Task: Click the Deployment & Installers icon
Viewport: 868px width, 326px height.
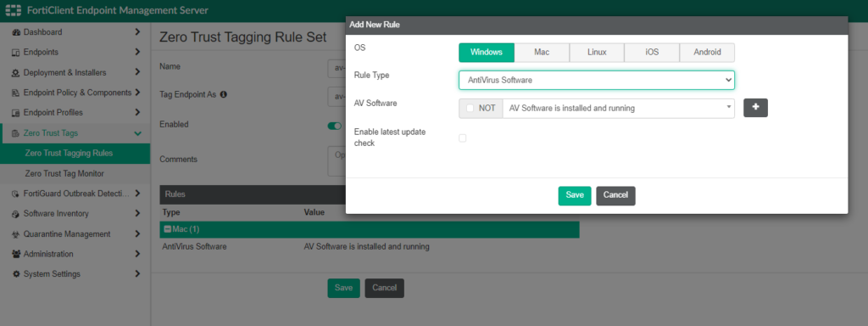Action: pyautogui.click(x=16, y=73)
